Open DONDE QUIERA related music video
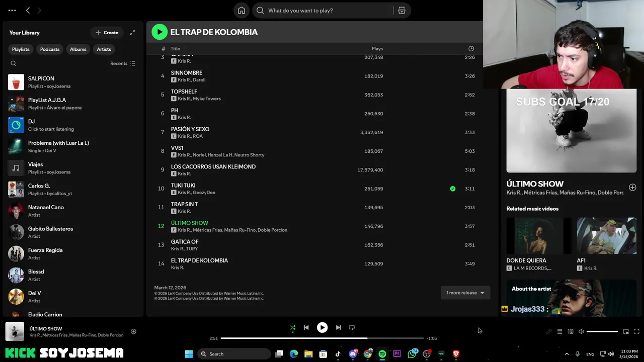Image resolution: width=644 pixels, height=362 pixels. [539, 236]
